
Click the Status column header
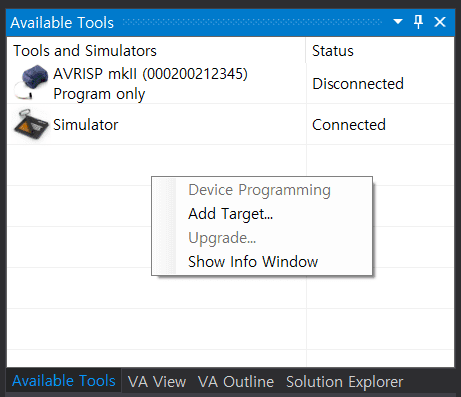point(380,51)
